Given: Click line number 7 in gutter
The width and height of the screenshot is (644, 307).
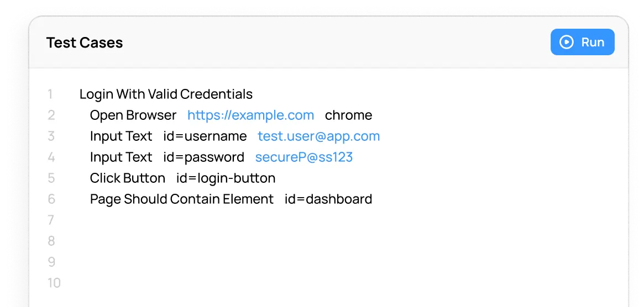Looking at the screenshot, I should [51, 220].
